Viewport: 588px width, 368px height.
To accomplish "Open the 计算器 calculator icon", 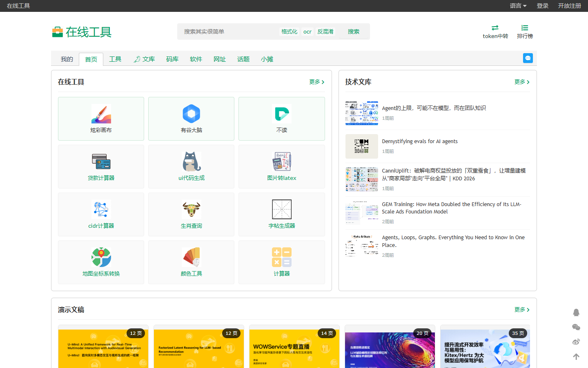I will coord(282,258).
